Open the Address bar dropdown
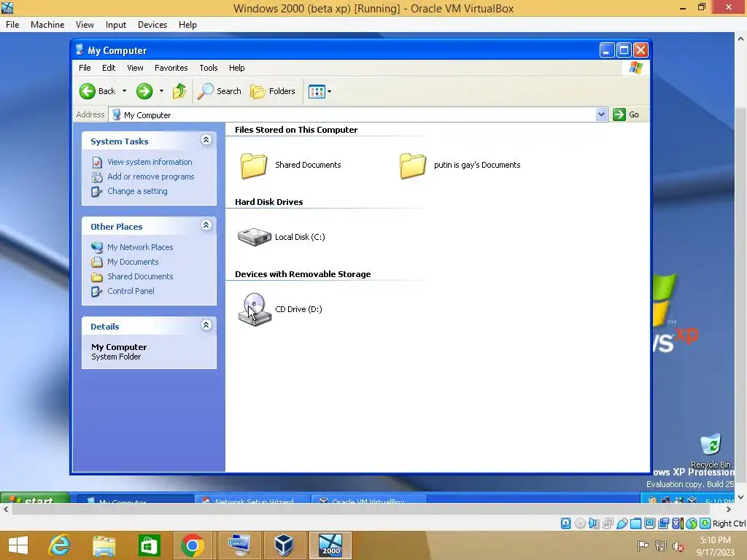 (x=601, y=114)
